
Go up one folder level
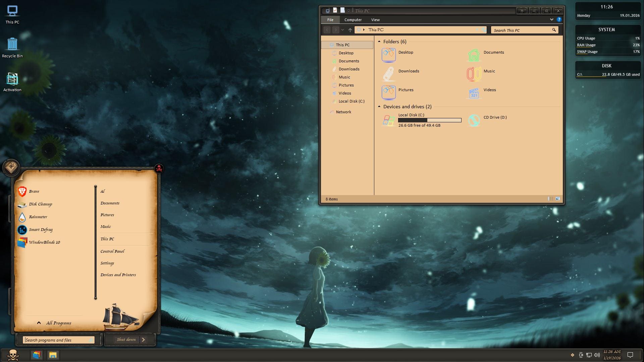tap(350, 30)
